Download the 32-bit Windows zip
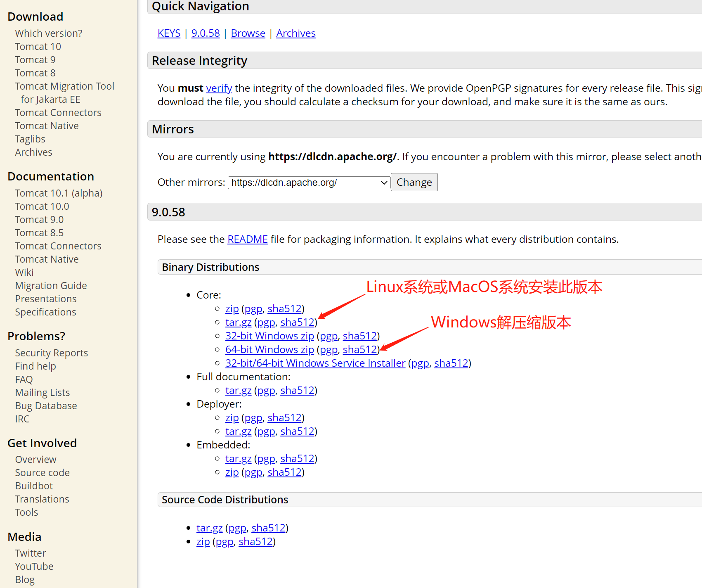 click(x=269, y=336)
